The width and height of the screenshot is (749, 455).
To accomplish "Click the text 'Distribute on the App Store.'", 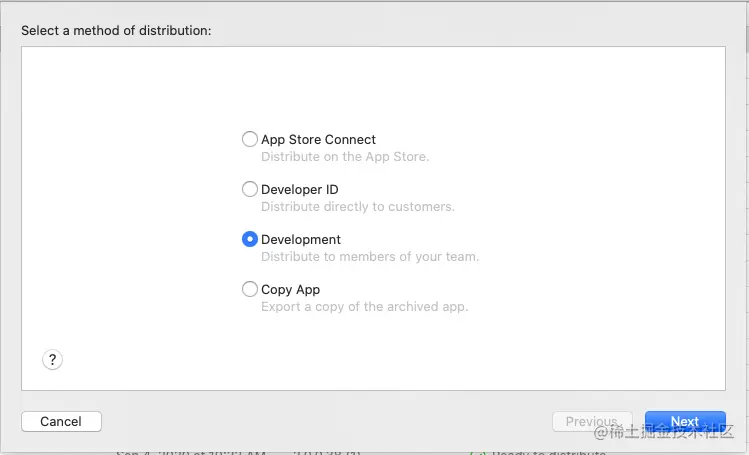I will point(345,157).
